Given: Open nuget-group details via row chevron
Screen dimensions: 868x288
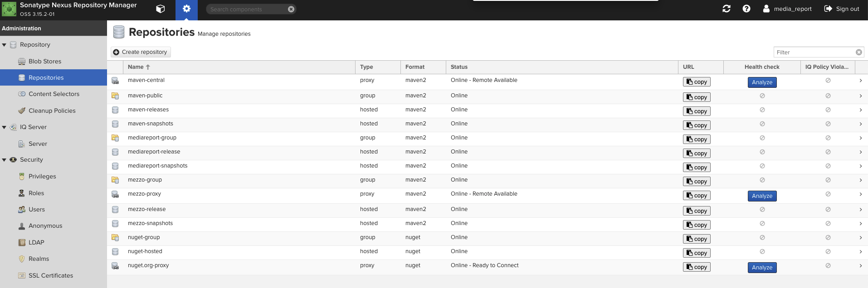Looking at the screenshot, I should click(860, 238).
